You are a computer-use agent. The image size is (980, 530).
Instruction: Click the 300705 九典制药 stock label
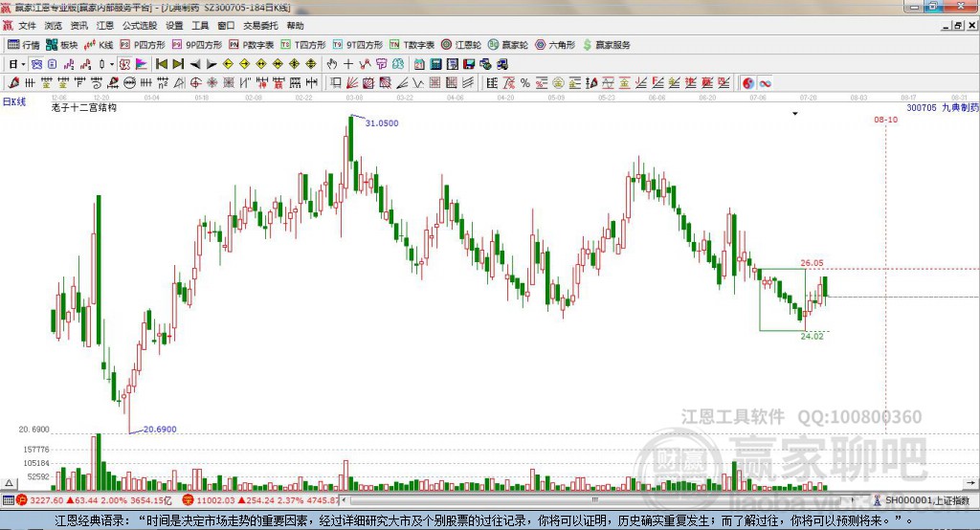[942, 107]
